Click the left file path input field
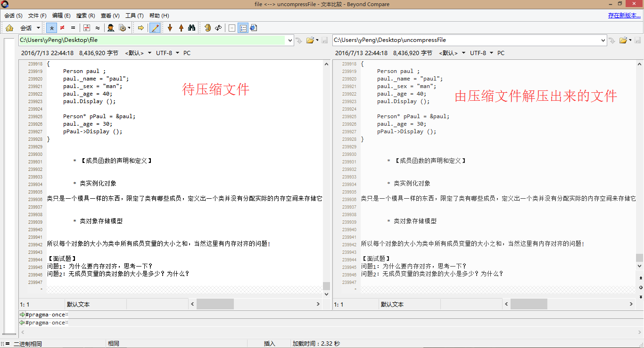 coord(151,40)
